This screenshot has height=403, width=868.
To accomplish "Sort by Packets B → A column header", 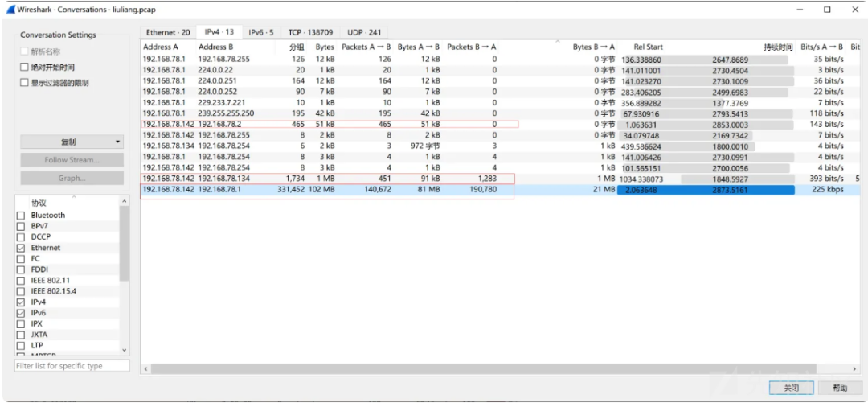I will coord(472,47).
